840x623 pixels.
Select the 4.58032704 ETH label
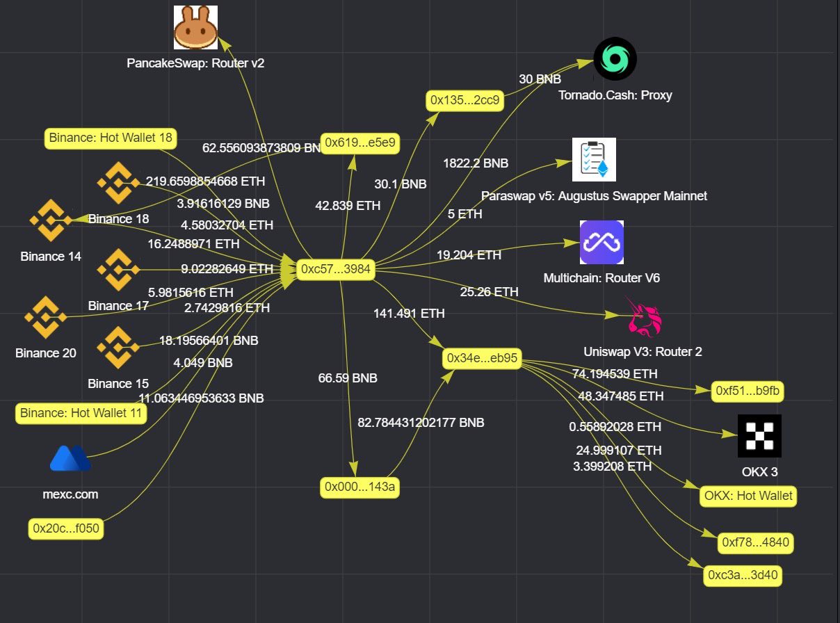[227, 225]
